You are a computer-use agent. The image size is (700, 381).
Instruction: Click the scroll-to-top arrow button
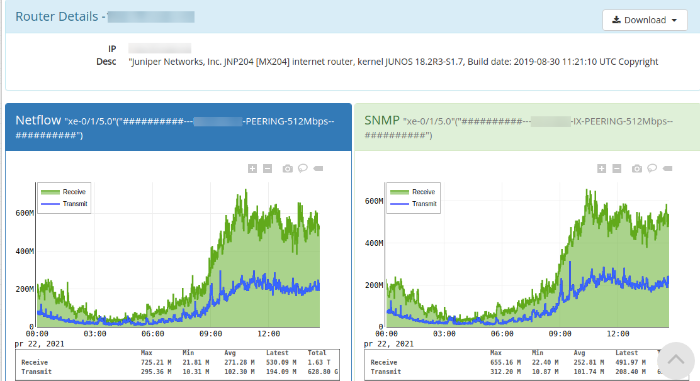pos(675,360)
